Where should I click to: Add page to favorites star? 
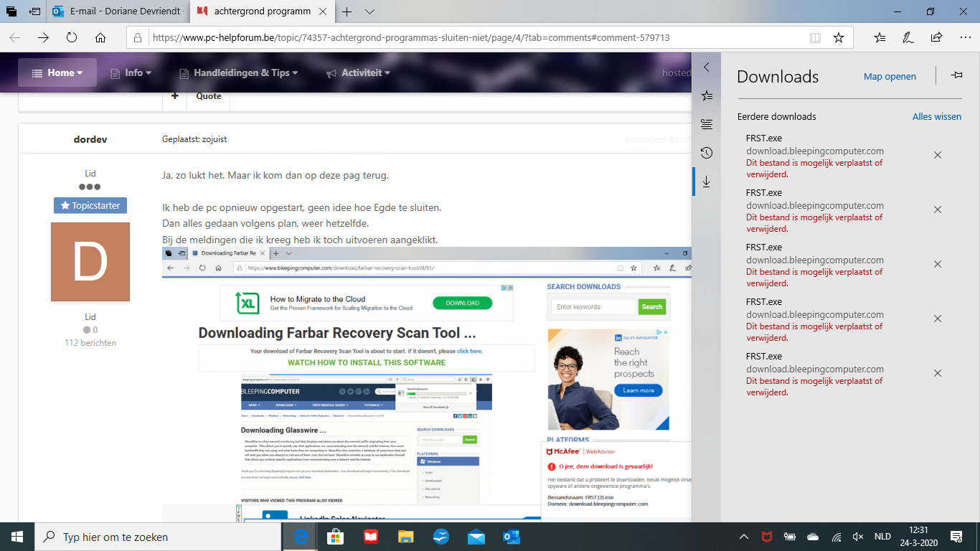pyautogui.click(x=839, y=37)
